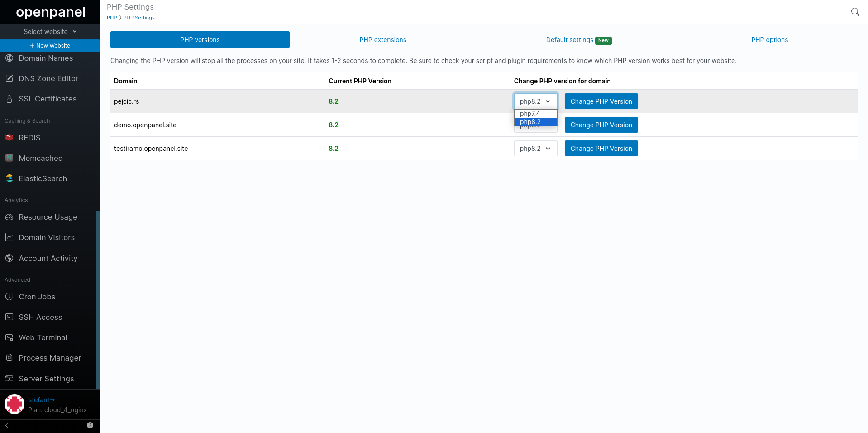Image resolution: width=868 pixels, height=433 pixels.
Task: Click the Server Settings icon
Action: 9,379
